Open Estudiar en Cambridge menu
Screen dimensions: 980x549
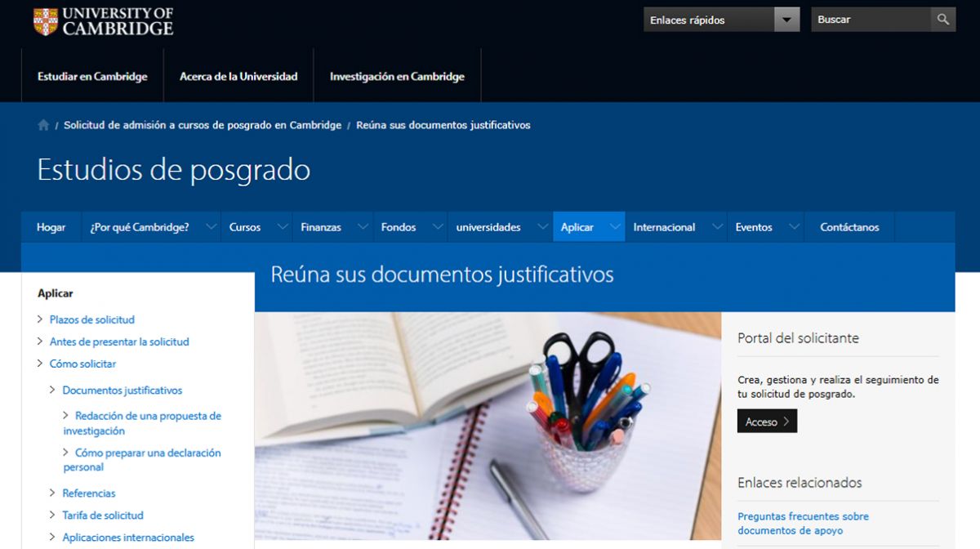92,76
